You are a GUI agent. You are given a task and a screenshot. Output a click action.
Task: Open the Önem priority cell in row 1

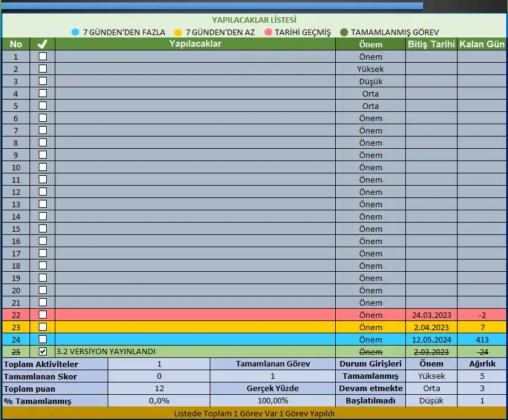(370, 57)
